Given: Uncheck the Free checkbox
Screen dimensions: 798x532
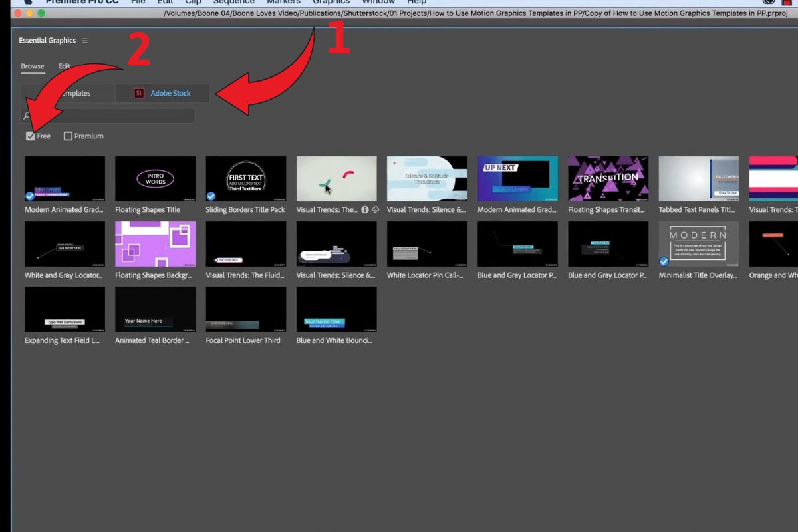Looking at the screenshot, I should point(30,136).
